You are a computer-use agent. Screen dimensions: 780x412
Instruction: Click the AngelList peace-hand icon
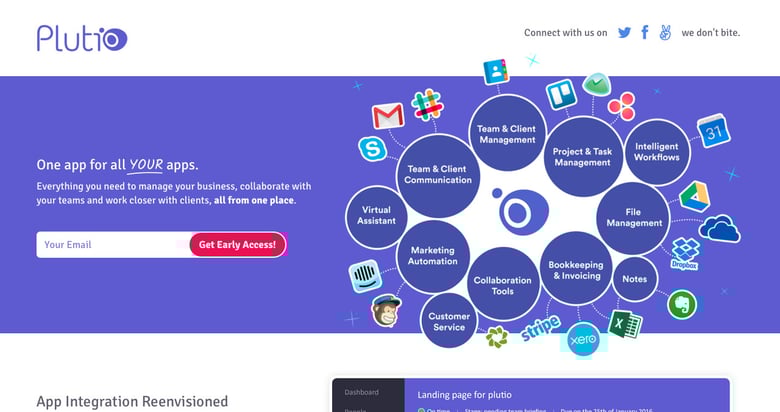point(665,32)
